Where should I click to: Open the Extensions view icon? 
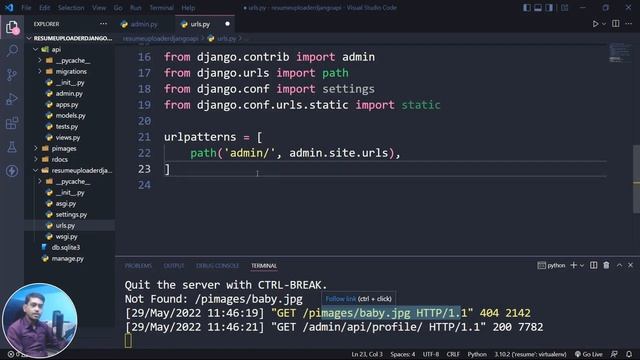pos(12,123)
